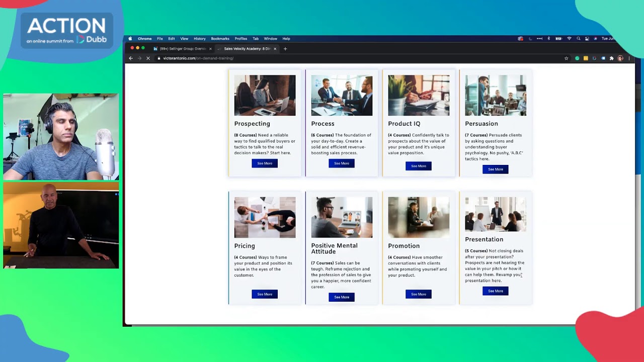The width and height of the screenshot is (644, 362).
Task: Open the Profiles menu
Action: [241, 39]
